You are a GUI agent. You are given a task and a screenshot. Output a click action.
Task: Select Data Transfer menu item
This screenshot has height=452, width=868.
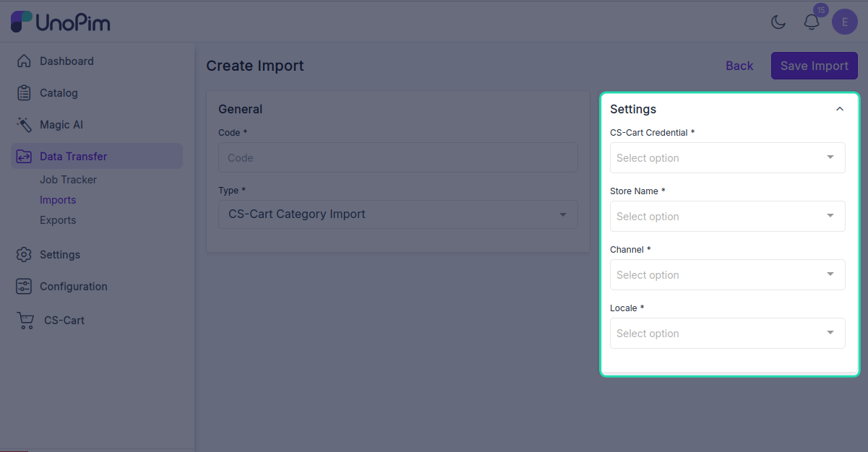click(x=97, y=157)
